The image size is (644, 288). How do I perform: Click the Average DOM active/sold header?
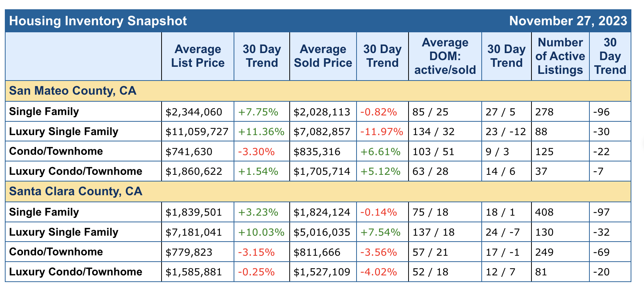pos(445,56)
